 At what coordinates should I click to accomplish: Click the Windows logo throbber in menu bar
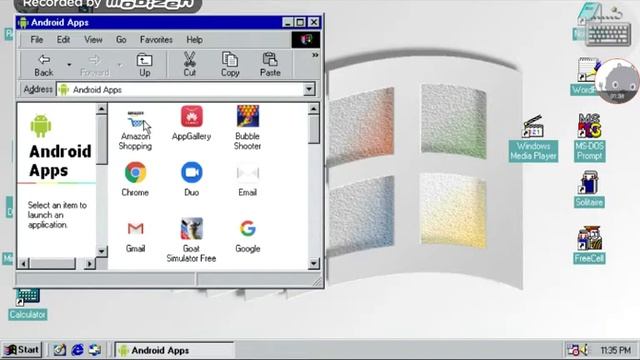pyautogui.click(x=306, y=40)
